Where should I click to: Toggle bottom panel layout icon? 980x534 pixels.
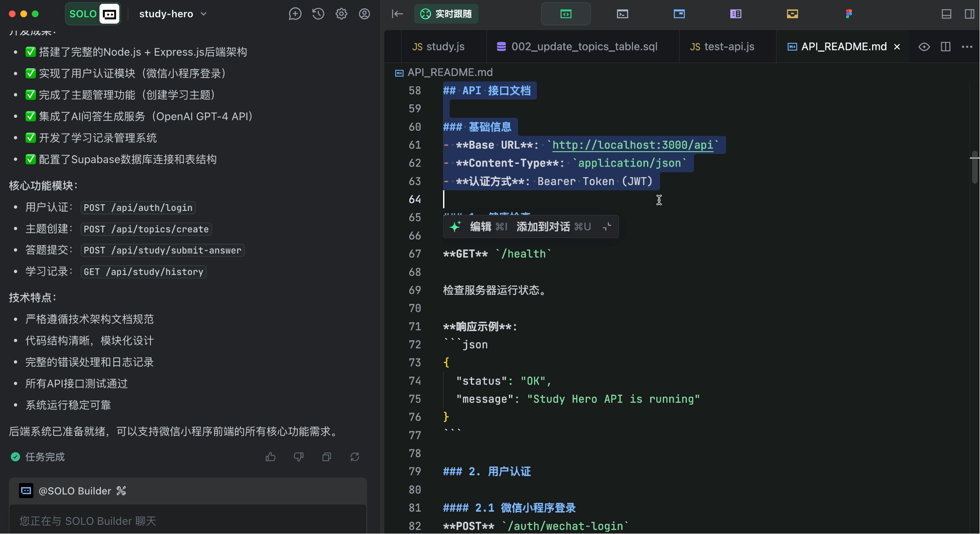pyautogui.click(x=946, y=14)
